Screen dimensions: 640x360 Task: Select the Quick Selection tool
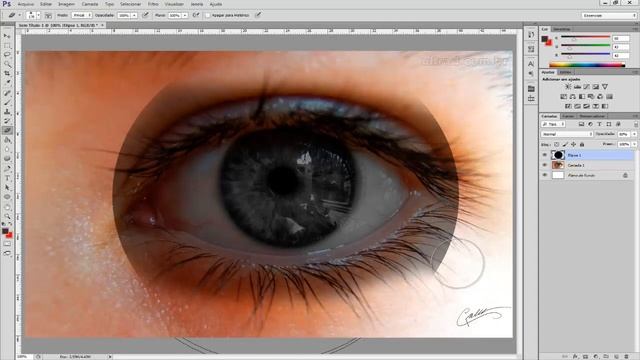coord(7,64)
